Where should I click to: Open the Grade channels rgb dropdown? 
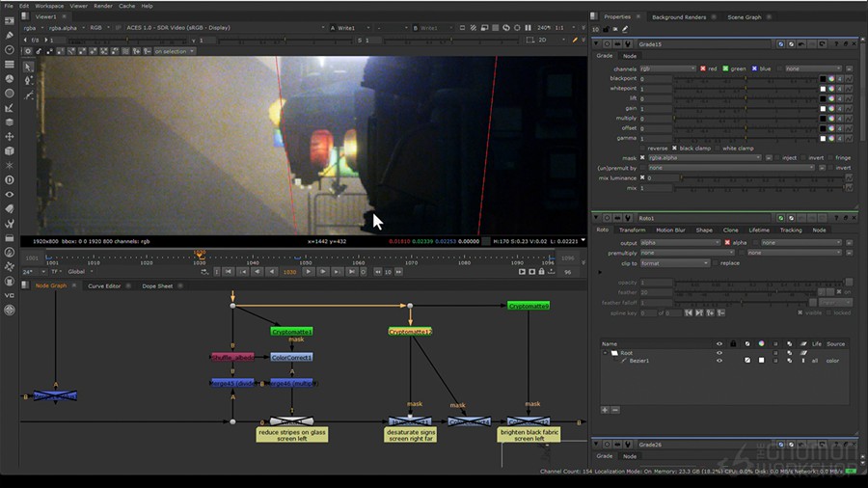pyautogui.click(x=668, y=68)
